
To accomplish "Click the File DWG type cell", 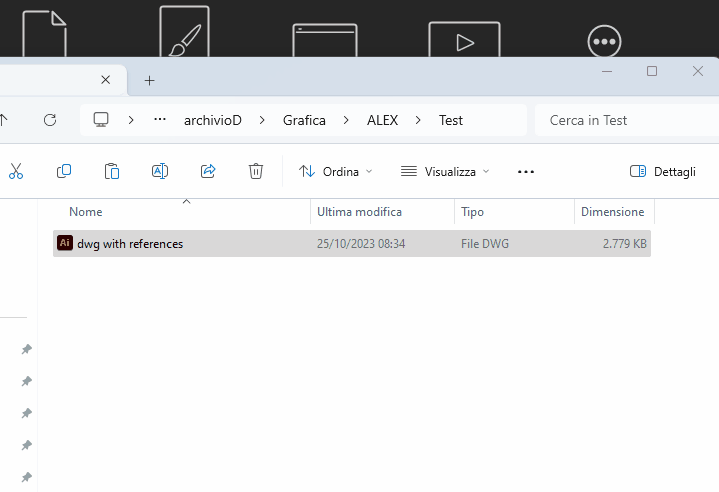I will click(x=485, y=243).
